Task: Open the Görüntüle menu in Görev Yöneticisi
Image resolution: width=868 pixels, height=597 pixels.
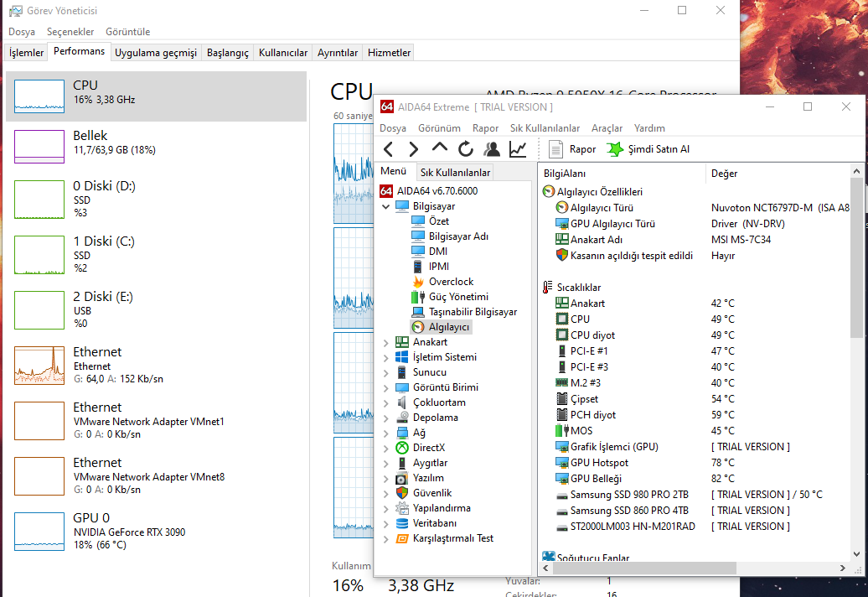Action: point(128,32)
